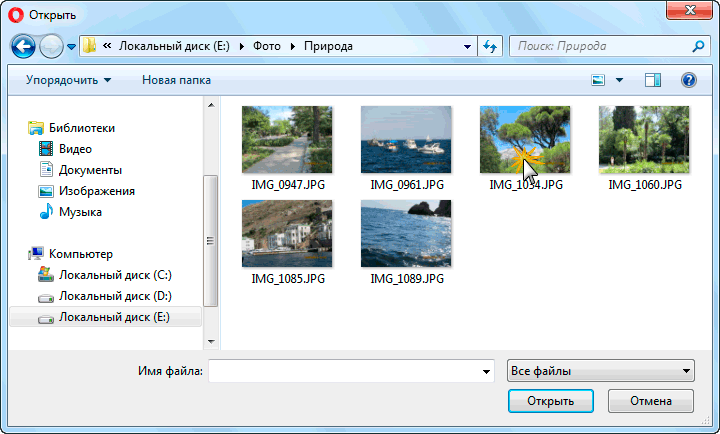Open the address bar history dropdown
The width and height of the screenshot is (720, 434).
pyautogui.click(x=467, y=46)
